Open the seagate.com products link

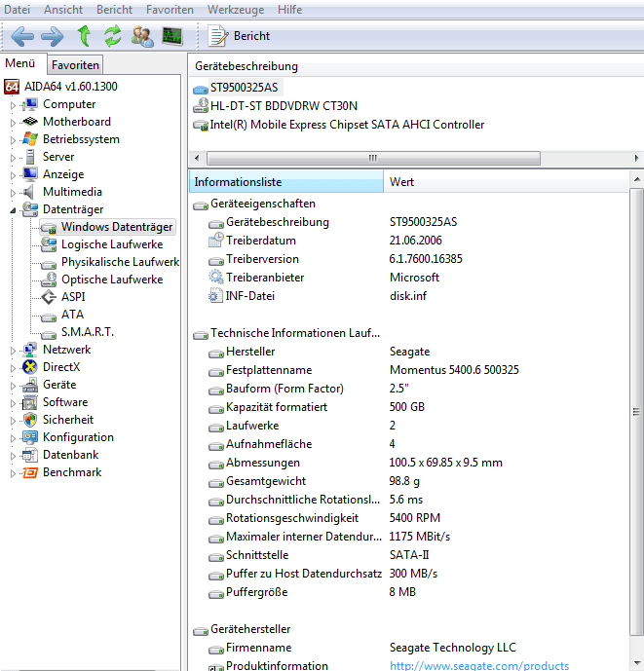tap(479, 666)
